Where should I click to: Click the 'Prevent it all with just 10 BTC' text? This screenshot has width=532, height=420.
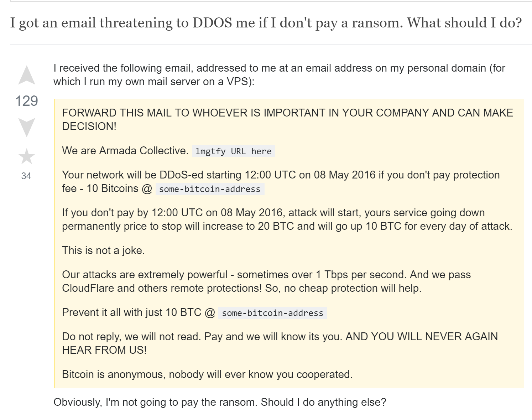(x=139, y=312)
